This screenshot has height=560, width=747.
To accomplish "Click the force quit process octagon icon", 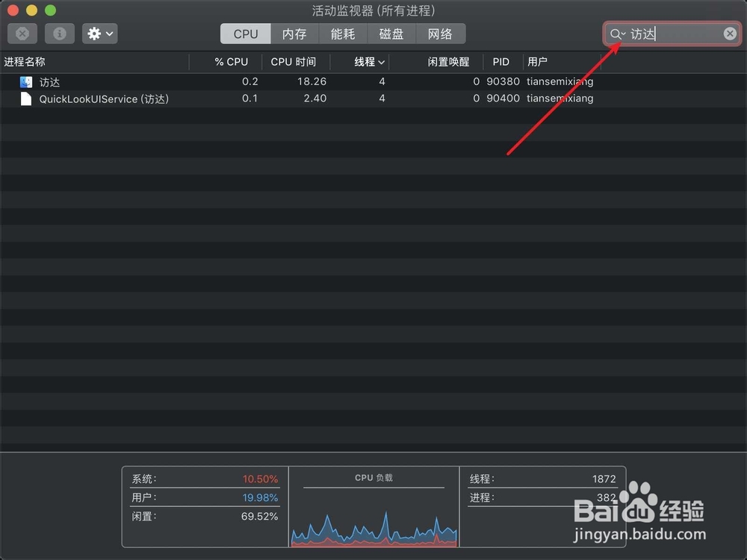I will tap(22, 34).
